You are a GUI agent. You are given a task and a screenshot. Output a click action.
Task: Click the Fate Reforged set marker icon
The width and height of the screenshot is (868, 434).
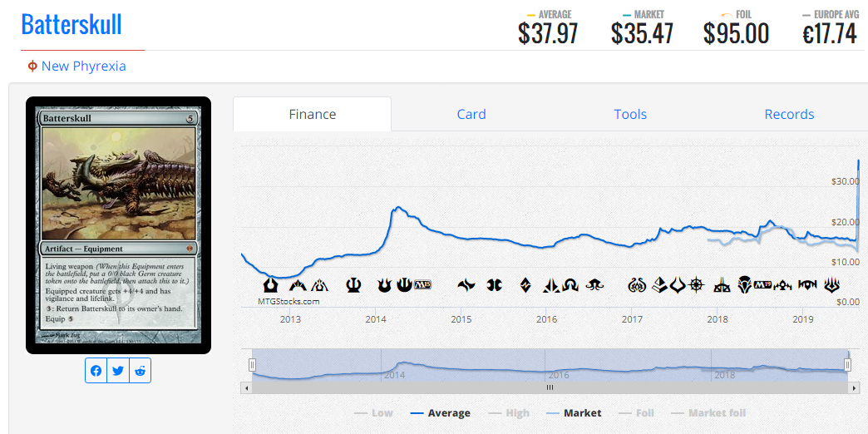(466, 286)
